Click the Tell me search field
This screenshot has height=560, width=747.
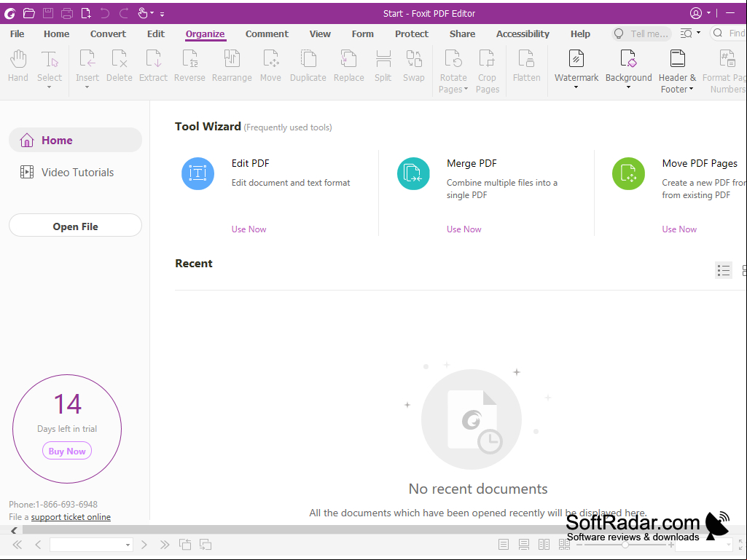641,33
